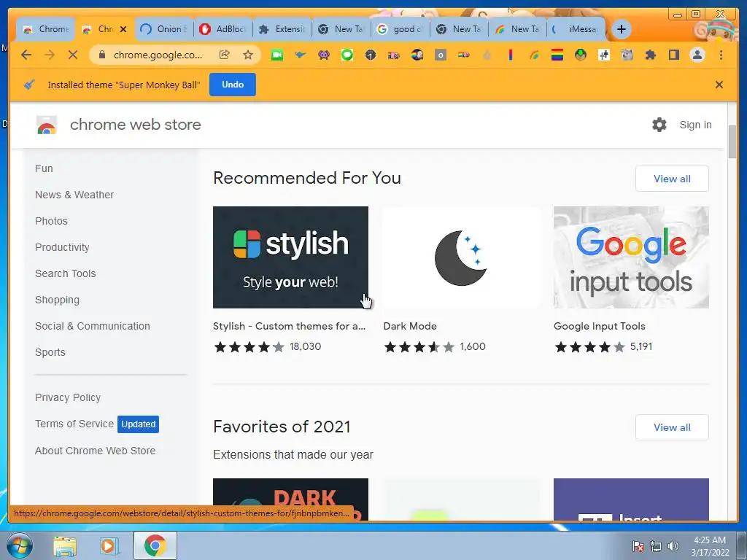Open File Explorer from the taskbar
The width and height of the screenshot is (747, 560).
pos(65,546)
